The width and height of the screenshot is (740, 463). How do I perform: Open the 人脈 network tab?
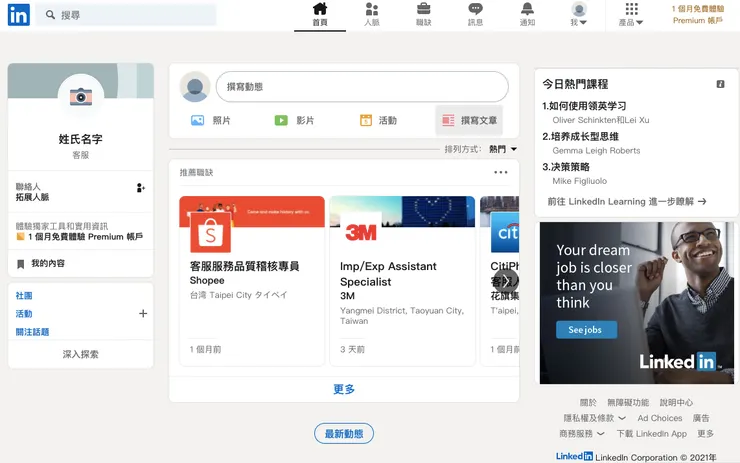tap(372, 14)
